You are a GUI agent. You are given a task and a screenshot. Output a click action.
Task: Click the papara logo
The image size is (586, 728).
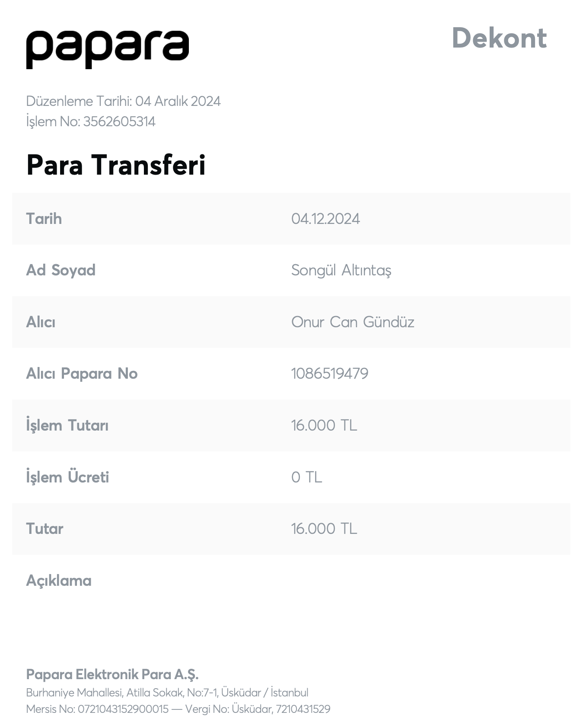point(107,49)
